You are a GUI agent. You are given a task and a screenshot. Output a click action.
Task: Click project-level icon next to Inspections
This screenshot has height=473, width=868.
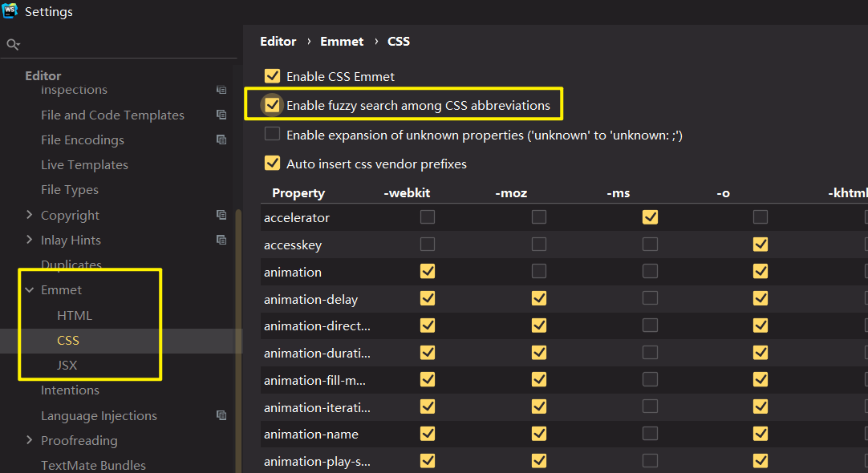(x=221, y=90)
